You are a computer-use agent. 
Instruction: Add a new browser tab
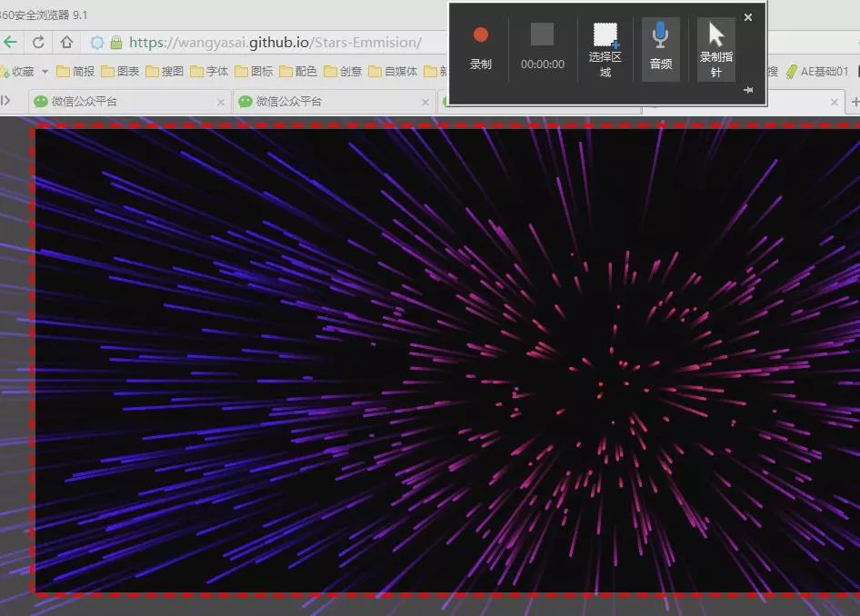(855, 102)
